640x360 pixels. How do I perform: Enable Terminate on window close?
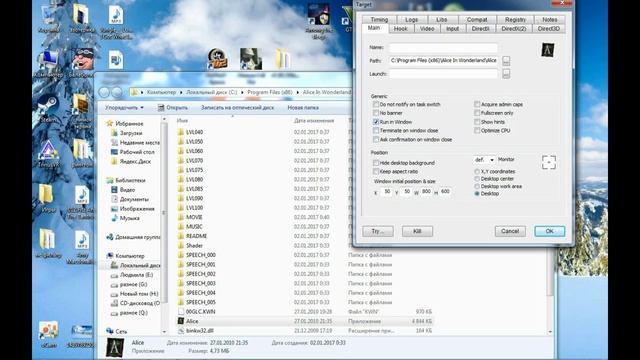pyautogui.click(x=376, y=131)
